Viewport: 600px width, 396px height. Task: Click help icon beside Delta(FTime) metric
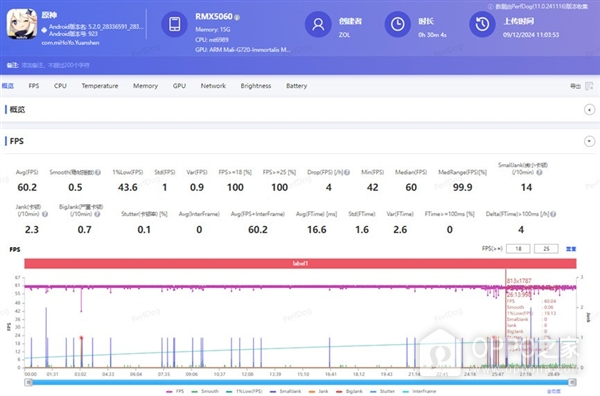coord(553,214)
